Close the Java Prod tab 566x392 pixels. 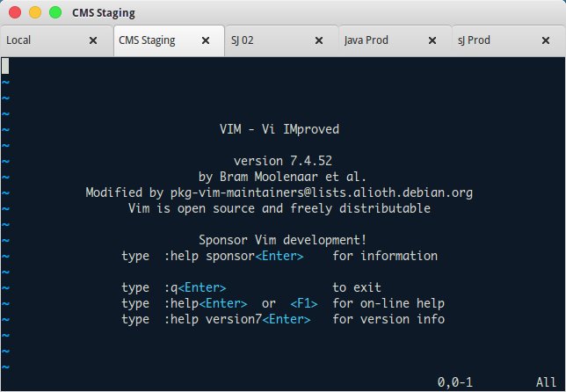[x=432, y=40]
